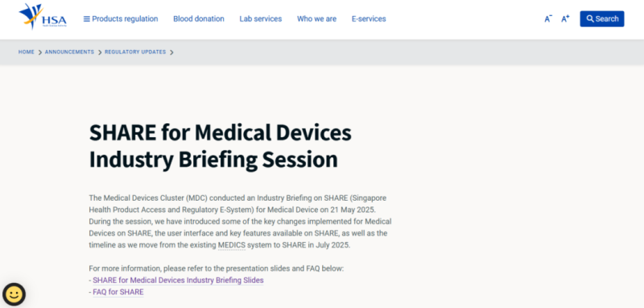Click the HSA logo
Viewport: 644px width, 308px height.
tap(43, 17)
